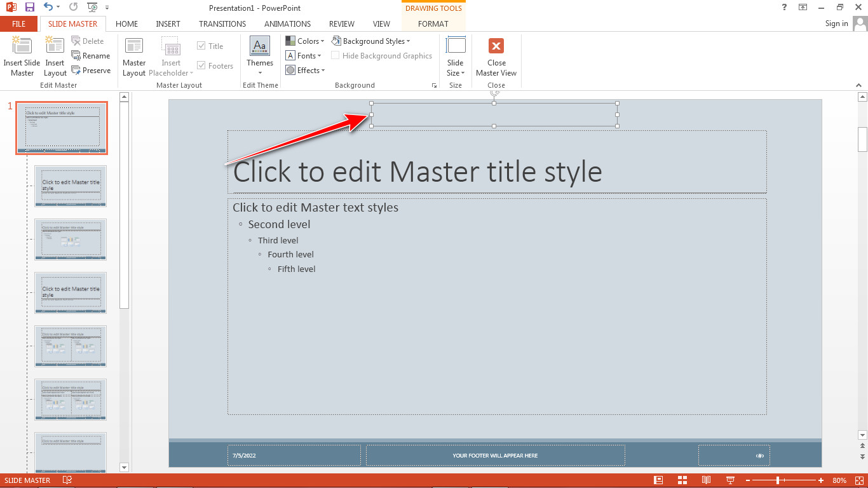The image size is (868, 488).
Task: Click Close Master View
Action: coord(496,57)
